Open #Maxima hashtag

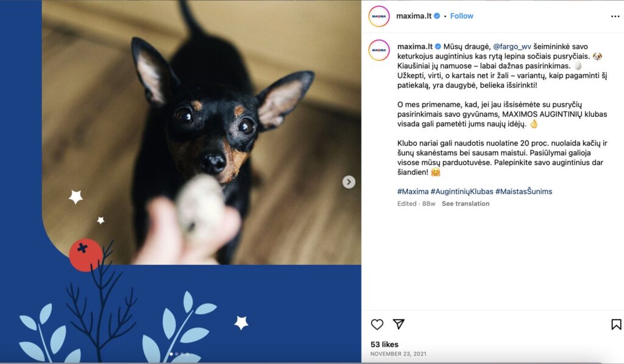(x=413, y=191)
